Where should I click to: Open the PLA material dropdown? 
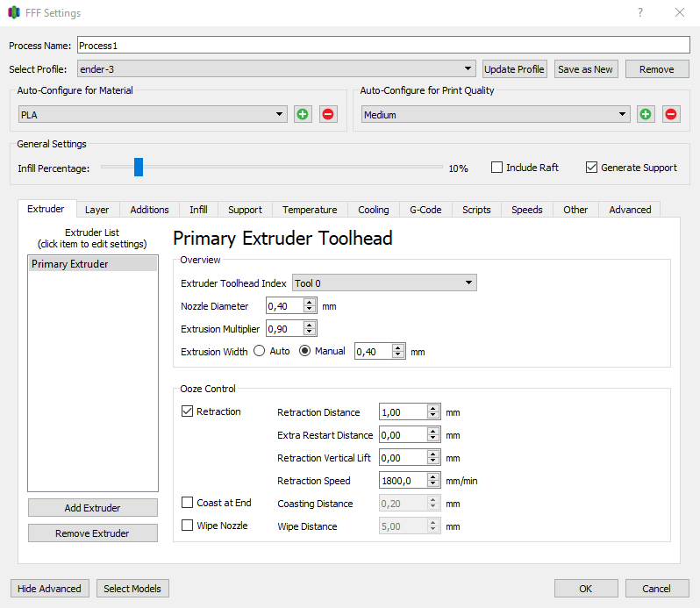(x=153, y=114)
